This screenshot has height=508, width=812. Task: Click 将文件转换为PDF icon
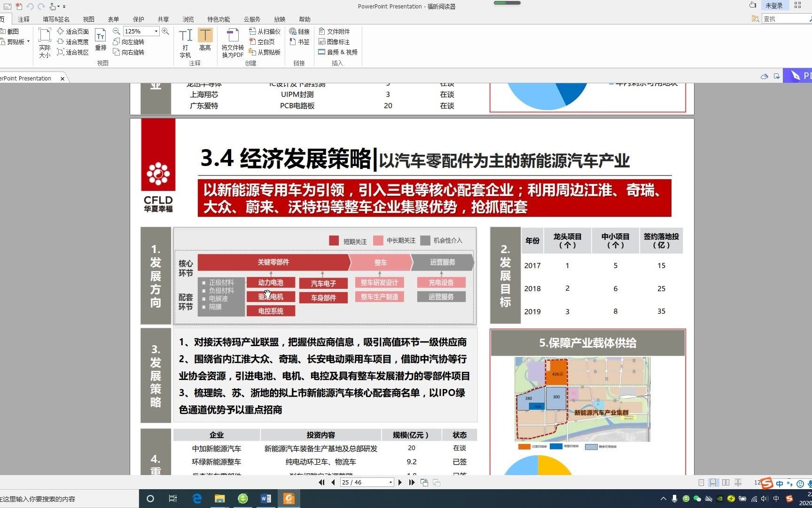click(x=233, y=42)
